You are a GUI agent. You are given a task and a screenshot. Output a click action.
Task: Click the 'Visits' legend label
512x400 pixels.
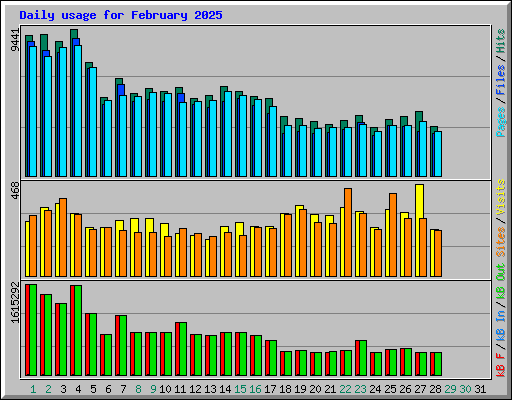tap(501, 197)
